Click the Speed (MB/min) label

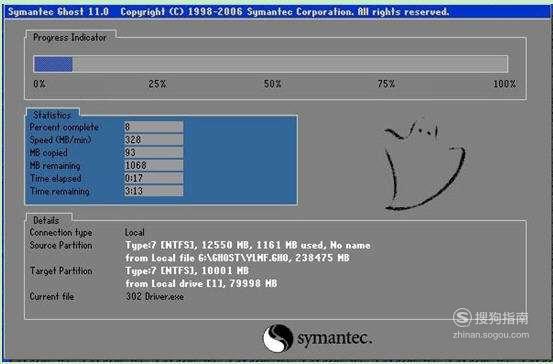(x=60, y=140)
